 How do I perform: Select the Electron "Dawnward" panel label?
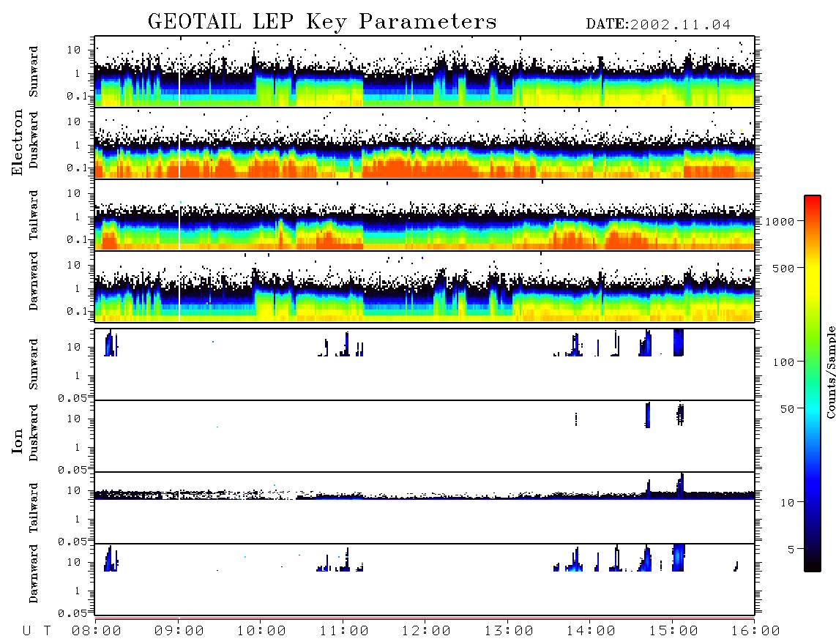click(x=34, y=281)
